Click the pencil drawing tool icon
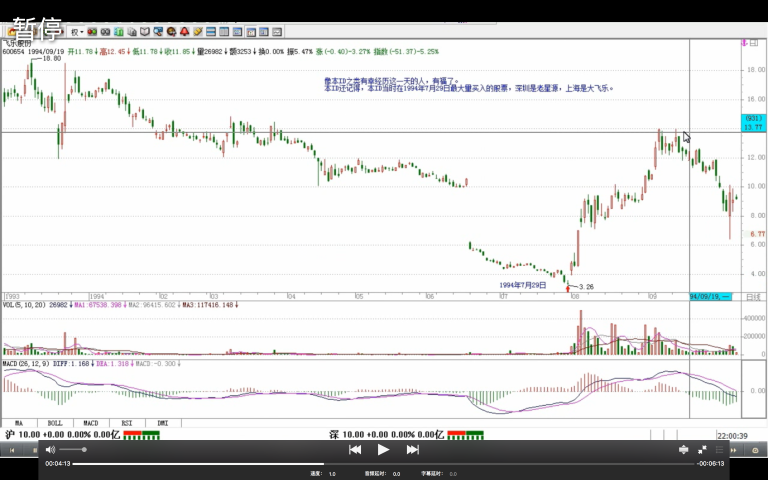Screen dimensions: 768x480 198,32
